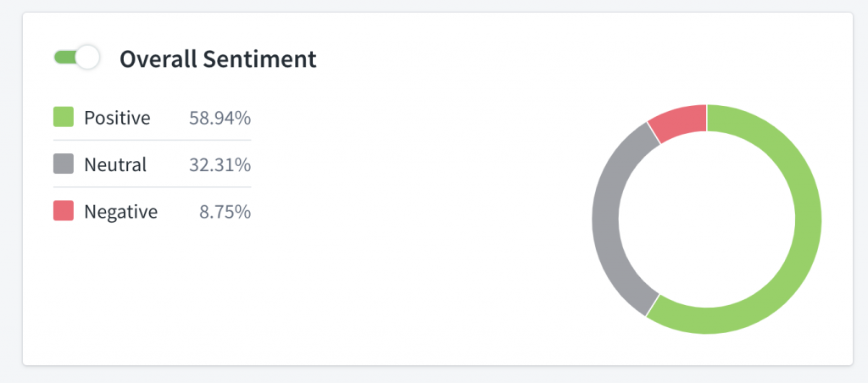Select the Positive legend label
This screenshot has width=868, height=383.
click(x=117, y=118)
